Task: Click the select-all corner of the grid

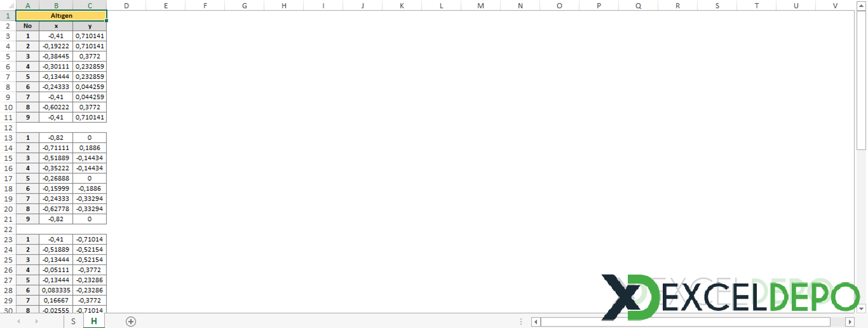Action: click(8, 5)
